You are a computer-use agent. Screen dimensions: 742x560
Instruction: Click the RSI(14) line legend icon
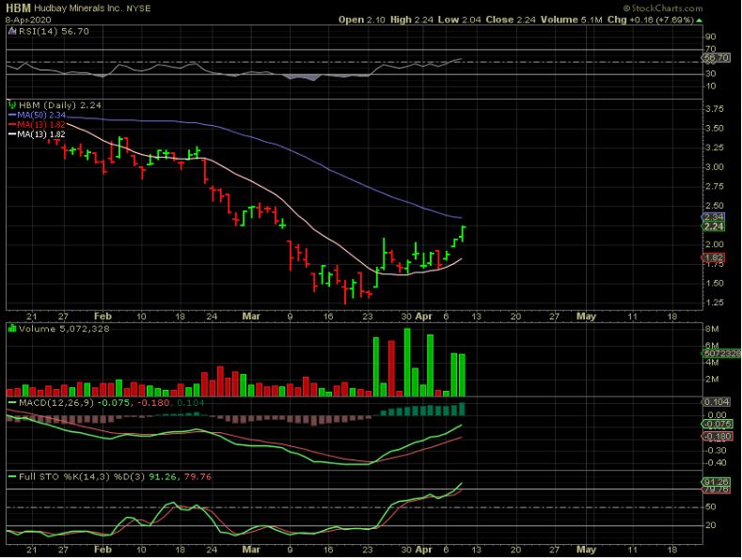click(10, 31)
